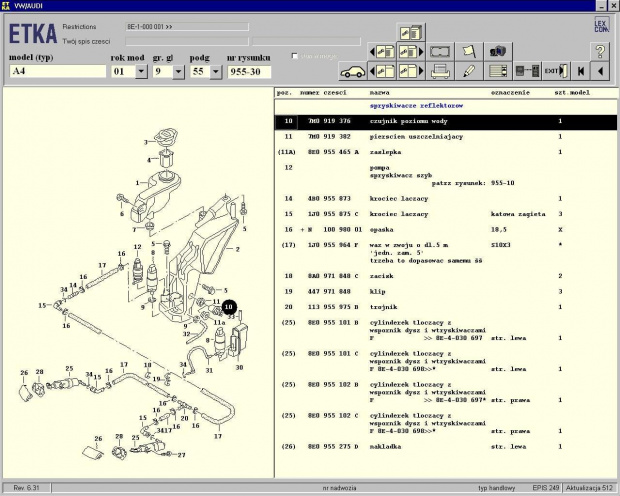620x496 pixels.
Task: Select row (25) part 8E0 955 101 C
Action: coord(446,361)
